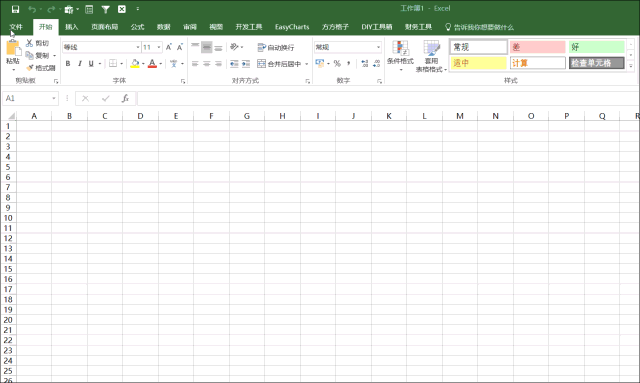Viewport: 640px width, 383px height.
Task: Select cell D5 in the grid
Action: pos(140,167)
